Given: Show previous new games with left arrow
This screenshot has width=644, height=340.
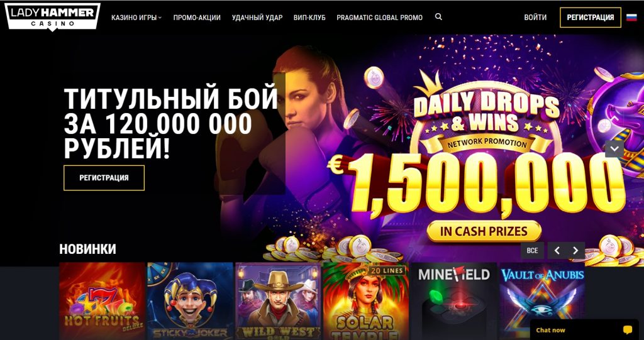Looking at the screenshot, I should coord(557,251).
